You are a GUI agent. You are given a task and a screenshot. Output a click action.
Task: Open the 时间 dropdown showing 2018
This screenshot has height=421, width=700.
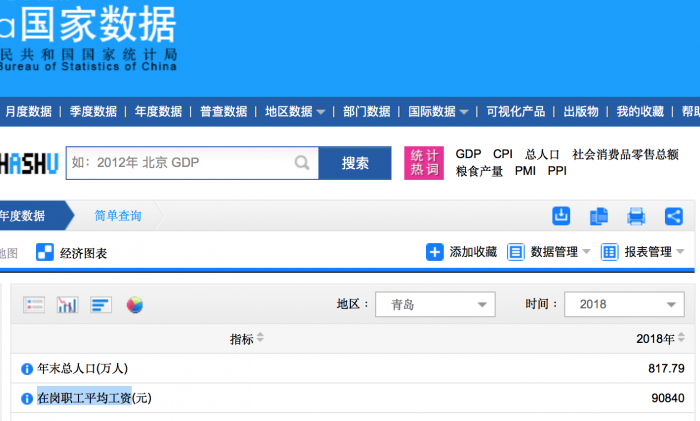point(624,304)
